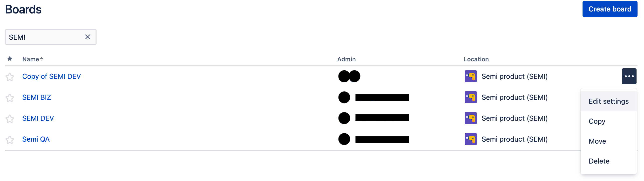Click inside the board search field
Screen dimensions: 644x181
[x=45, y=37]
